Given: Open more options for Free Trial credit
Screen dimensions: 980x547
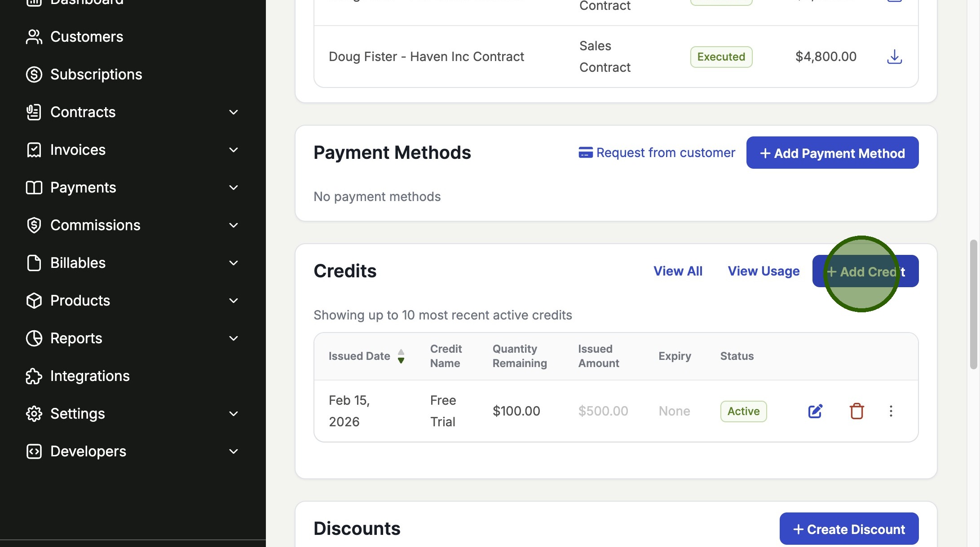Looking at the screenshot, I should click(891, 411).
